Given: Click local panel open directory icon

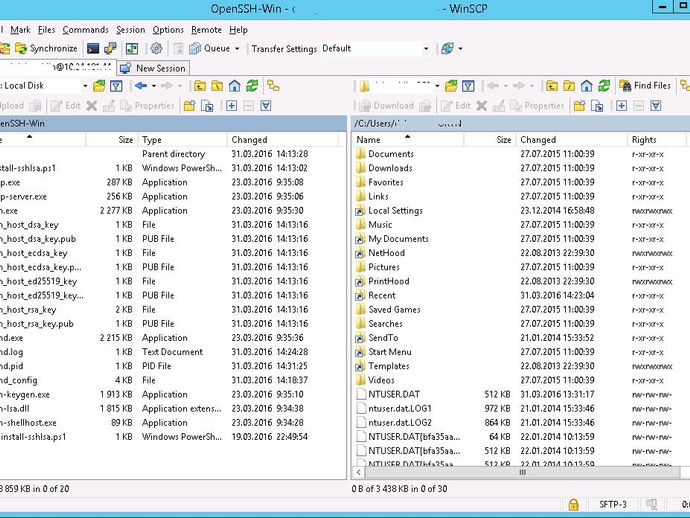Looking at the screenshot, I should click(x=99, y=86).
